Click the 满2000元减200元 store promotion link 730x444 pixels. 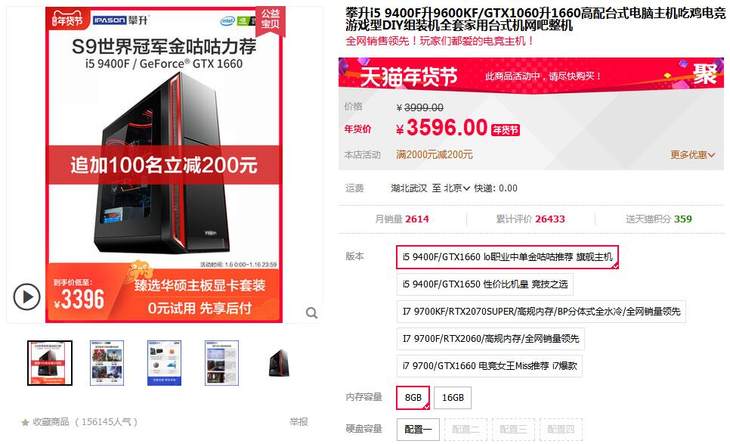coord(434,155)
